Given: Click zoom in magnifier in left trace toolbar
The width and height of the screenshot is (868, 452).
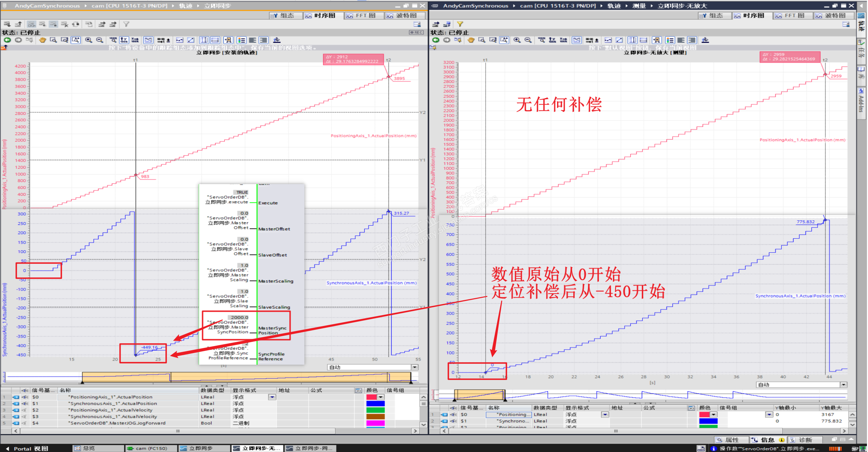Looking at the screenshot, I should coord(88,40).
